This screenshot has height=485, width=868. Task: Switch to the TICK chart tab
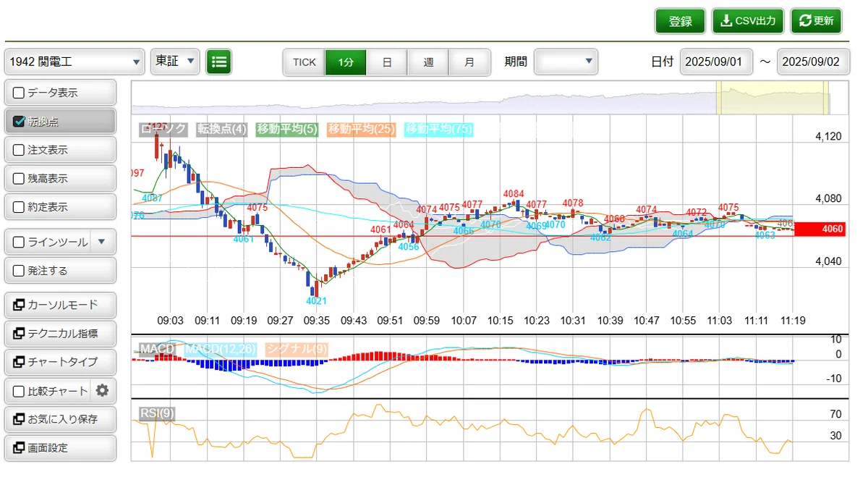click(305, 62)
